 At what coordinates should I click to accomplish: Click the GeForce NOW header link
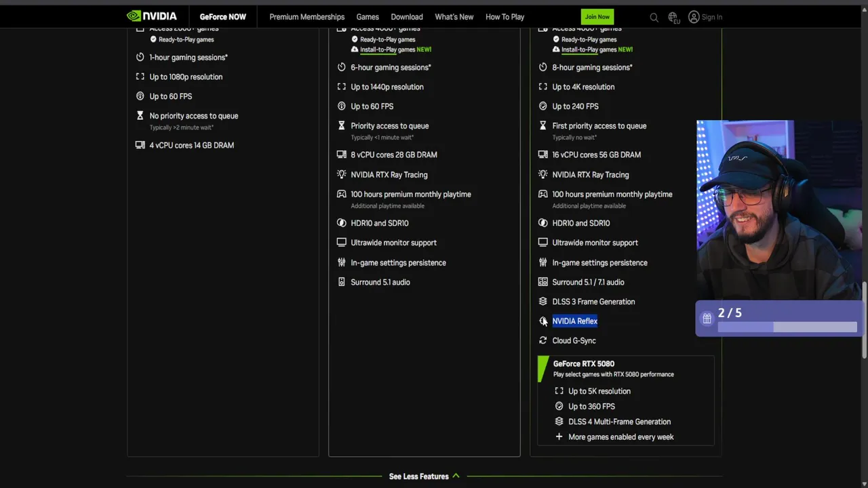(x=223, y=17)
